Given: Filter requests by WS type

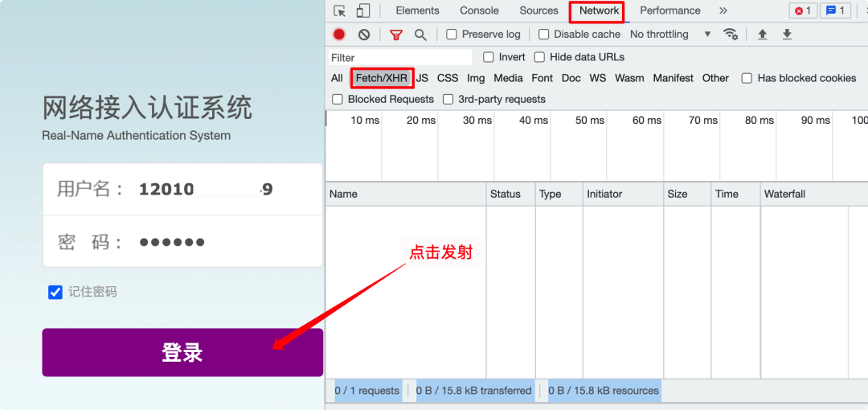Looking at the screenshot, I should click(x=598, y=78).
